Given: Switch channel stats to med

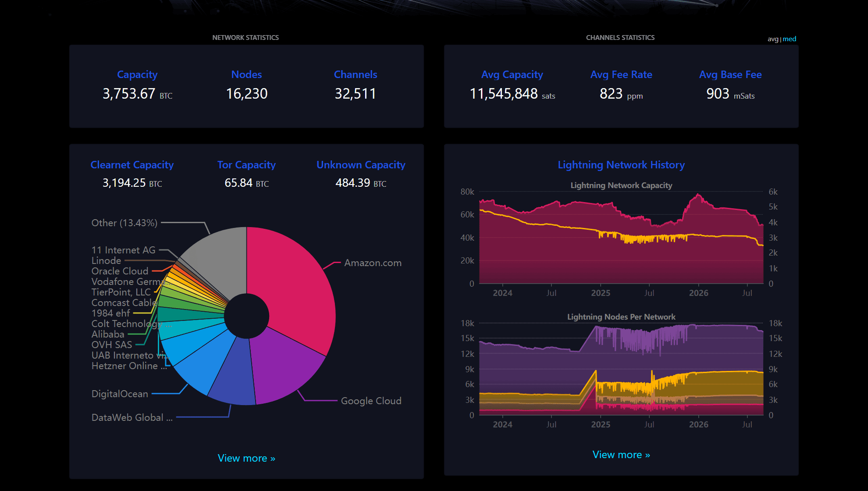Looking at the screenshot, I should pyautogui.click(x=790, y=39).
